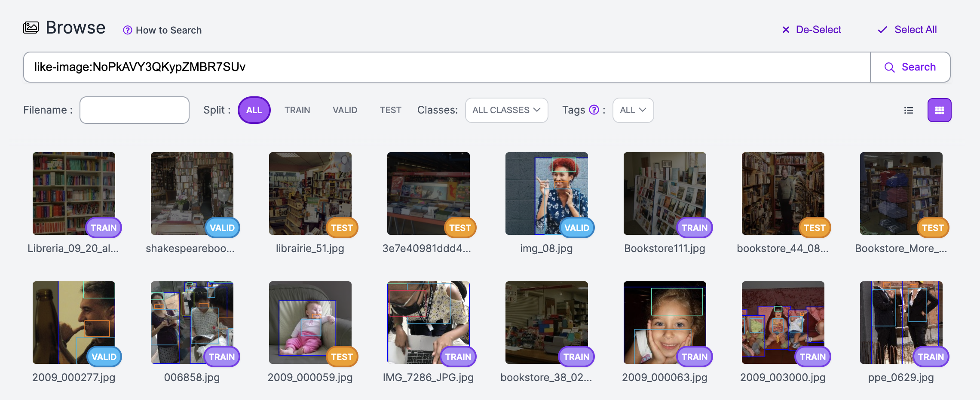Click the like-image search query box
Image resolution: width=980 pixels, height=400 pixels.
pyautogui.click(x=447, y=67)
